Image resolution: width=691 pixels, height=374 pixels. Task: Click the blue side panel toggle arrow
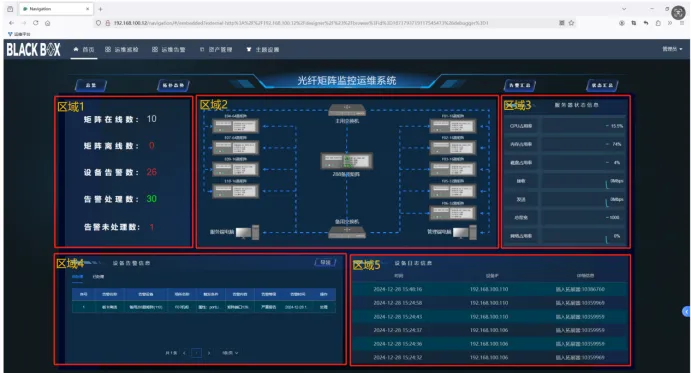pyautogui.click(x=686, y=311)
